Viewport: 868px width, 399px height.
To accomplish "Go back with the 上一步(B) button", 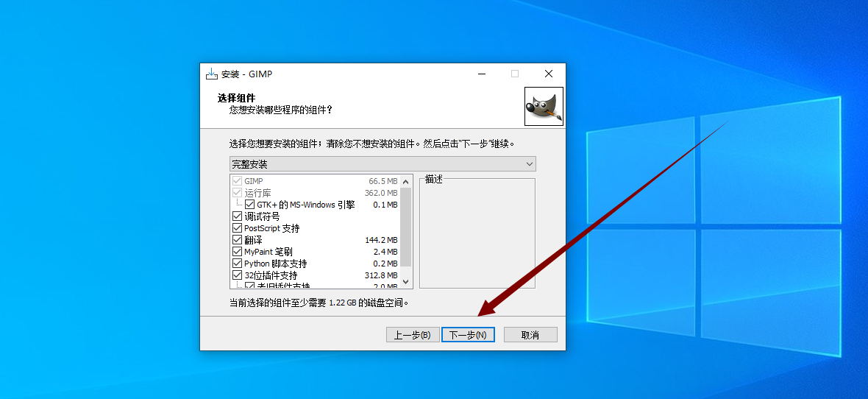I will point(413,335).
